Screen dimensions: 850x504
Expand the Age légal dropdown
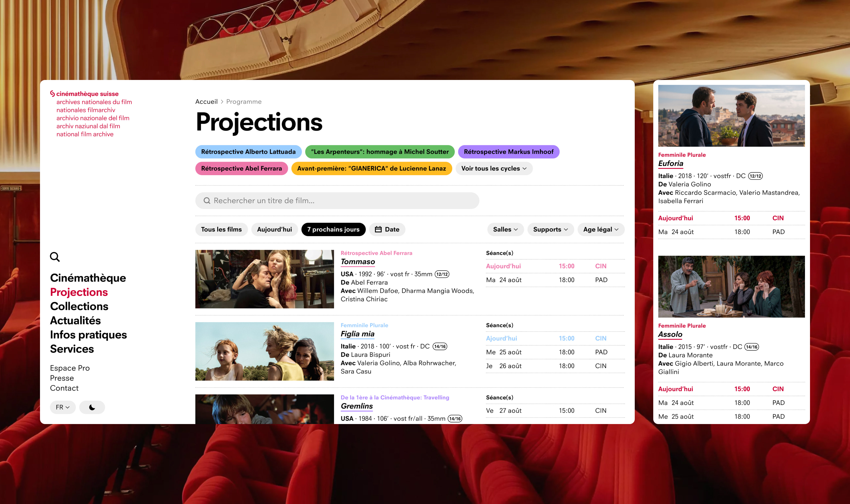point(601,230)
